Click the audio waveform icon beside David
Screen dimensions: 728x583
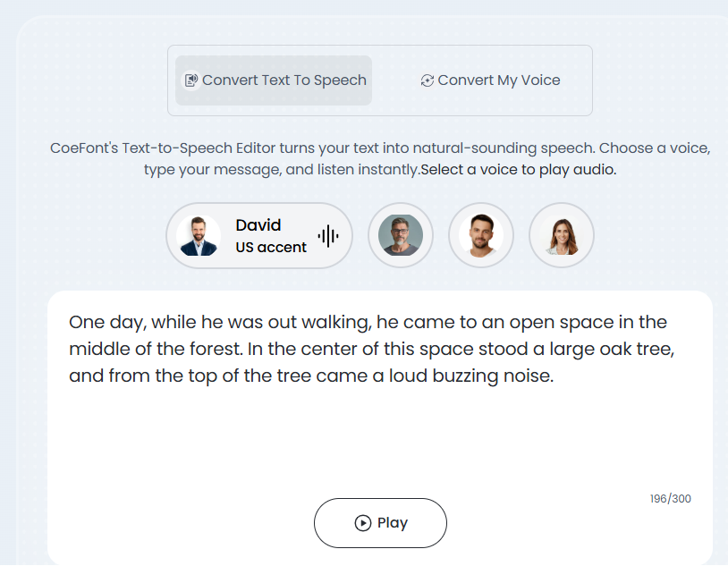point(328,236)
